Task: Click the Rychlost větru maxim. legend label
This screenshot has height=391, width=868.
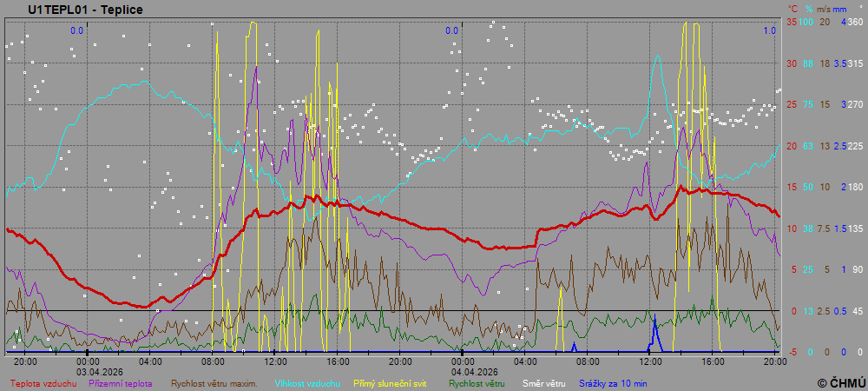Action: coord(214,382)
